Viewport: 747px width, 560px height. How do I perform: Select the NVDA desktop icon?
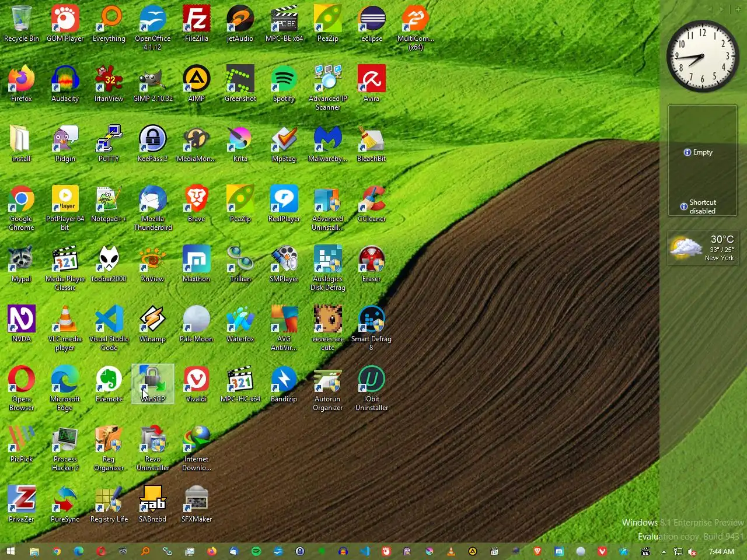click(22, 324)
